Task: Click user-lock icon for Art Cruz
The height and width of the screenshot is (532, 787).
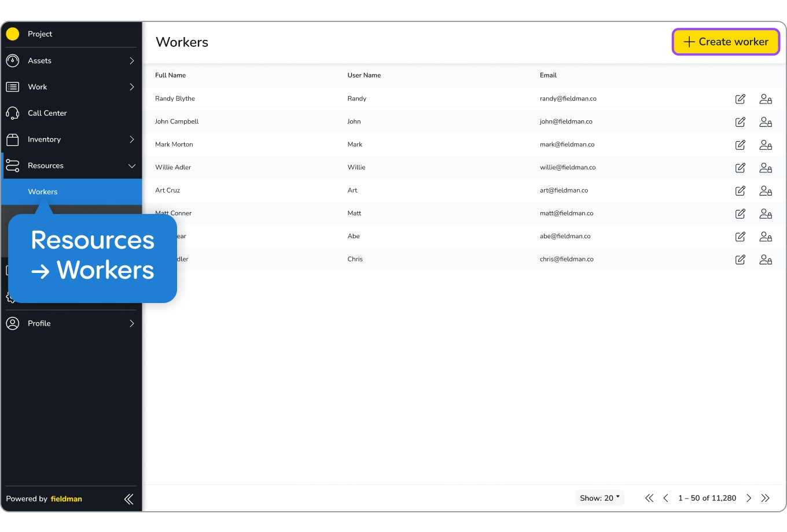Action: (x=766, y=191)
